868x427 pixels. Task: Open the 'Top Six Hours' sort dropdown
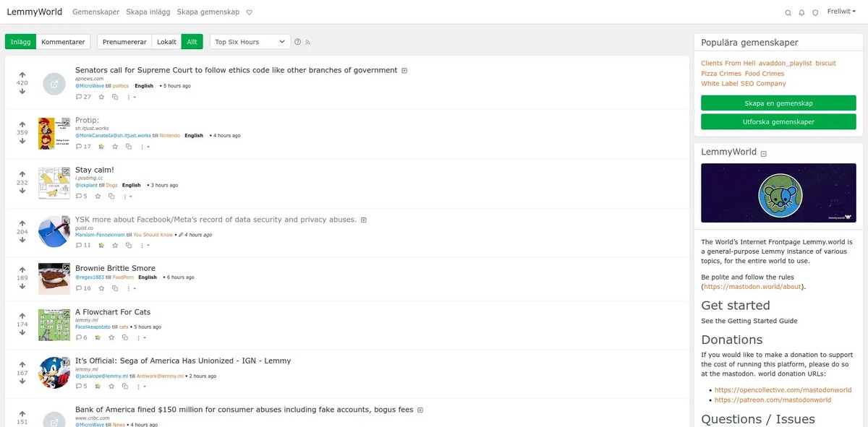pyautogui.click(x=250, y=42)
